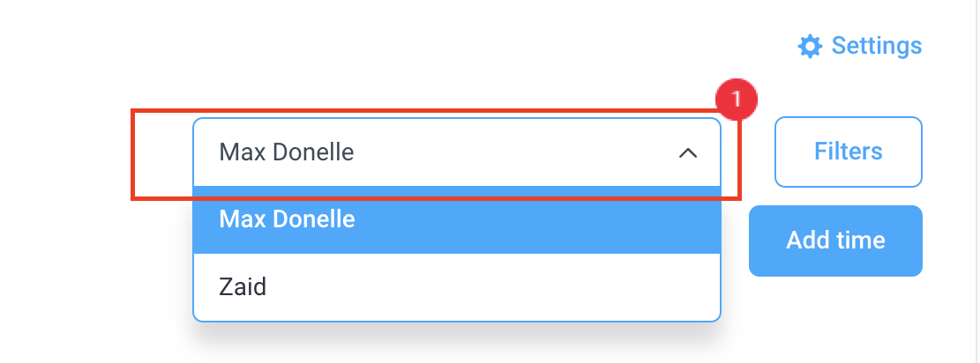Click the selected name text in combo box
Image resolution: width=980 pixels, height=363 pixels.
[287, 152]
